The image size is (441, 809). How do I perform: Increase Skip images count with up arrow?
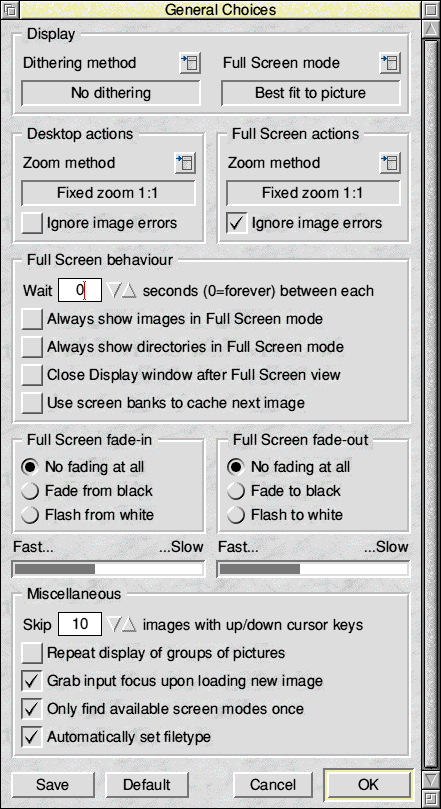tap(129, 625)
